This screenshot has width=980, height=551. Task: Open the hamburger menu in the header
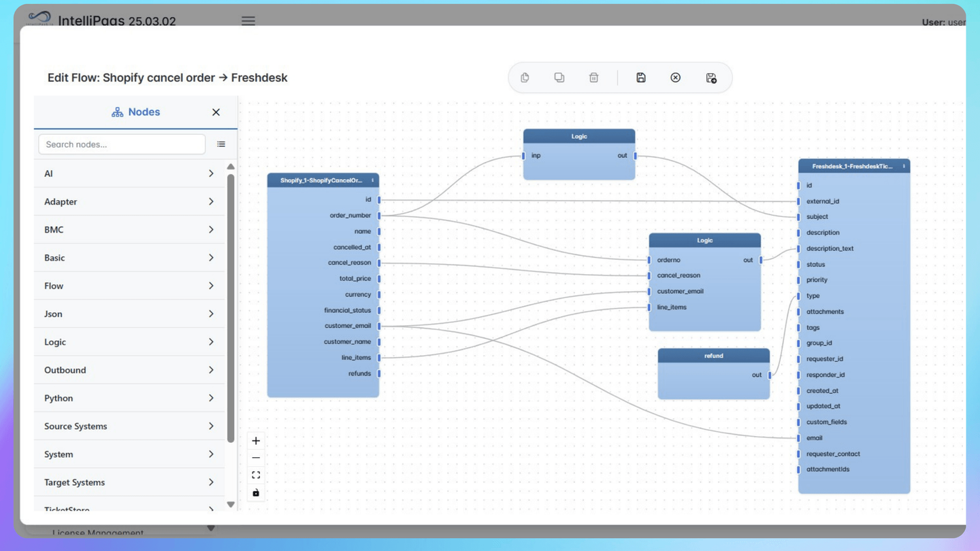click(248, 21)
